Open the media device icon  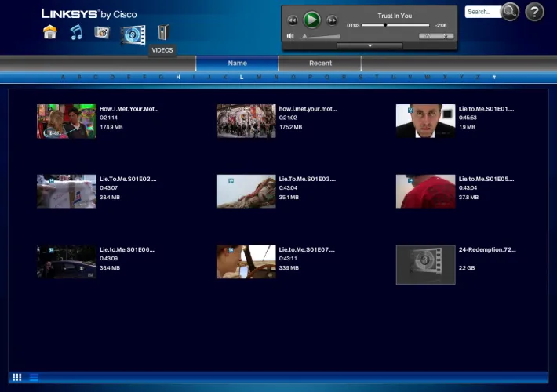tap(163, 32)
